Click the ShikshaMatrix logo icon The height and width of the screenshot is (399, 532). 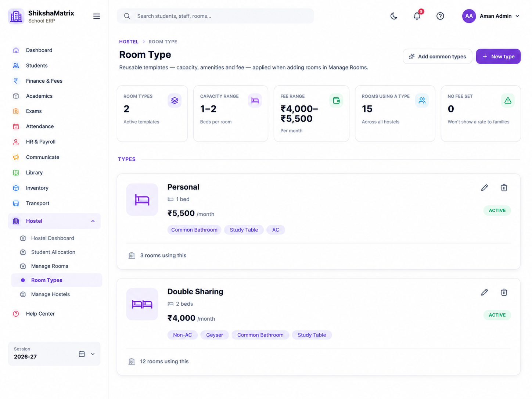pos(16,17)
